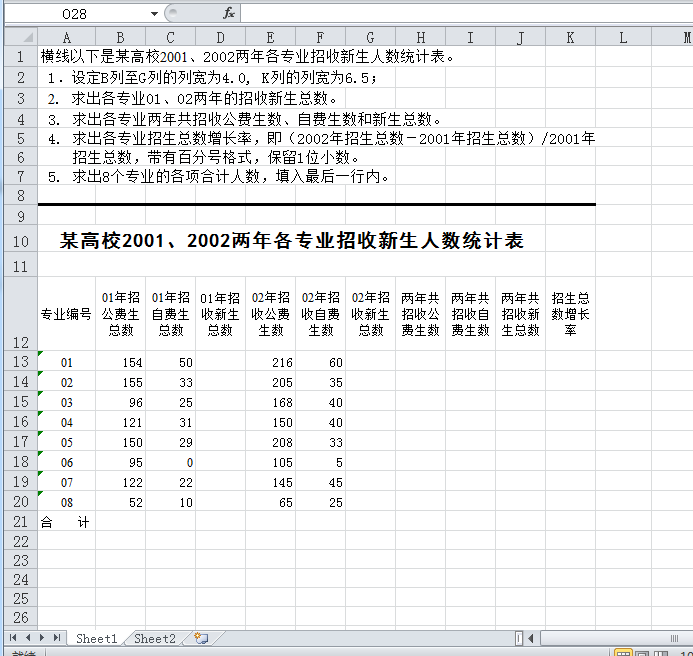Screen dimensions: 693x656
Task: Click the Insert Worksheet tab icon
Action: (202, 638)
